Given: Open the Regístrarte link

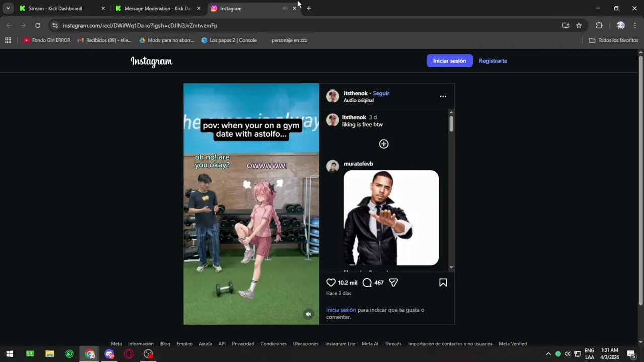Looking at the screenshot, I should click(493, 61).
